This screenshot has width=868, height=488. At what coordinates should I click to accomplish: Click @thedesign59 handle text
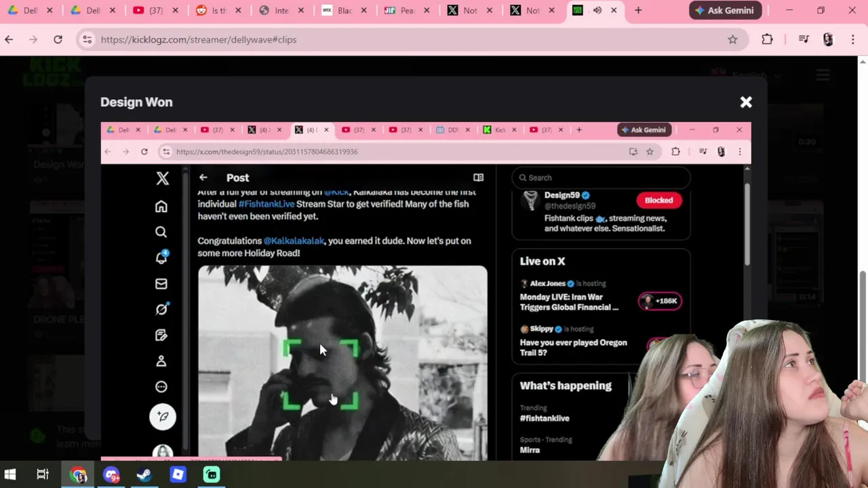point(570,206)
